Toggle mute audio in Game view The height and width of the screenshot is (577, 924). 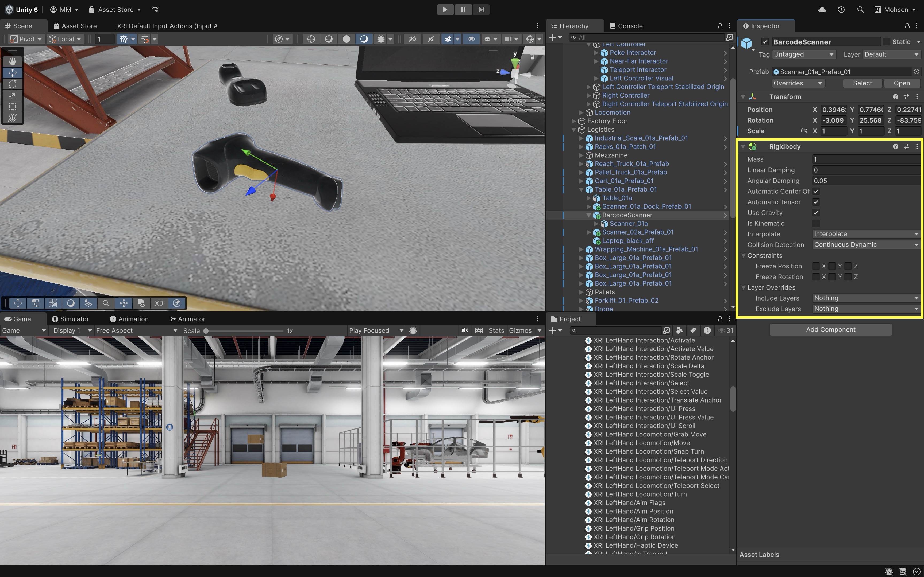click(464, 330)
